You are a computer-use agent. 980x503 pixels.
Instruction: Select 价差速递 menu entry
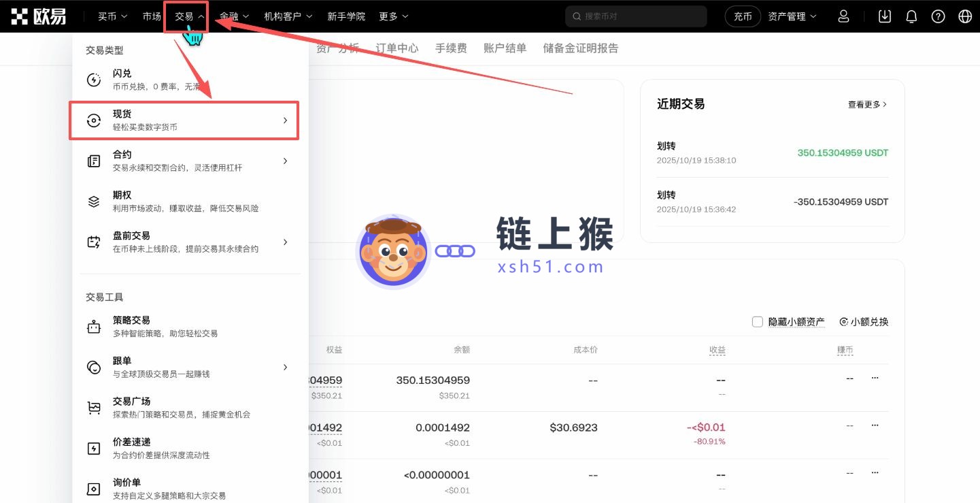coord(190,449)
